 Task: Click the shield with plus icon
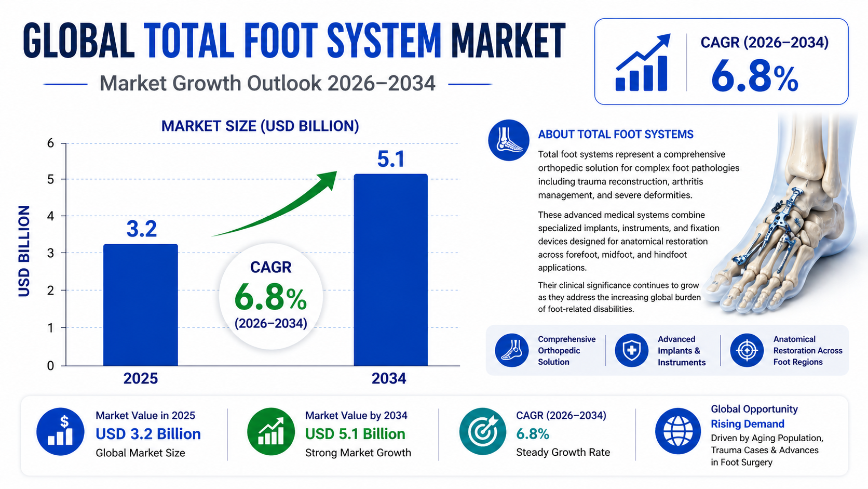click(x=631, y=350)
